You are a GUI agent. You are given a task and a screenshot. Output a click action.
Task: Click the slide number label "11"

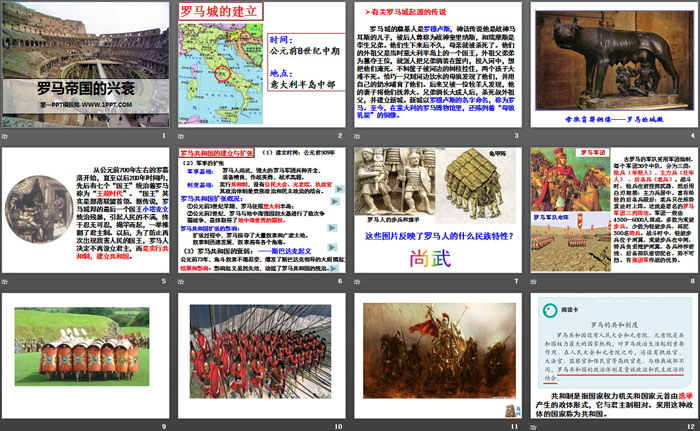[515, 427]
